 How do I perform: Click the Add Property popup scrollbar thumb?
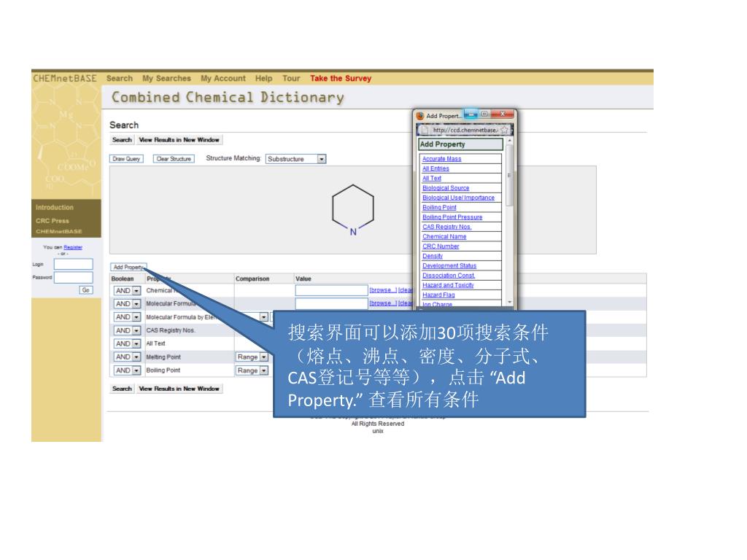tap(509, 175)
